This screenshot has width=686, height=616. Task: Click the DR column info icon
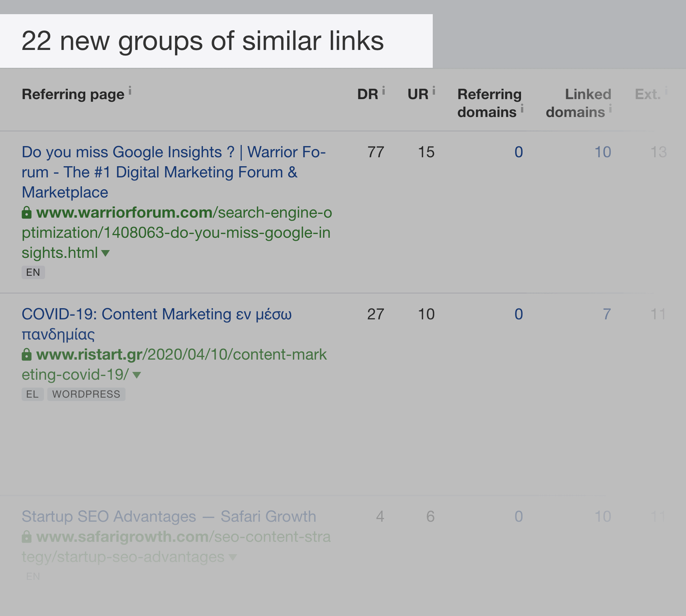pyautogui.click(x=384, y=90)
